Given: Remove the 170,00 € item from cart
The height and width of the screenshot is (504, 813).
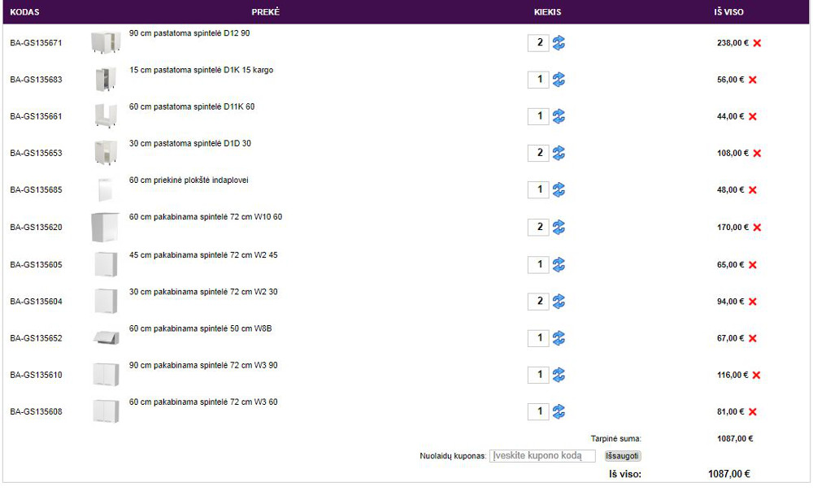Looking at the screenshot, I should [x=757, y=228].
